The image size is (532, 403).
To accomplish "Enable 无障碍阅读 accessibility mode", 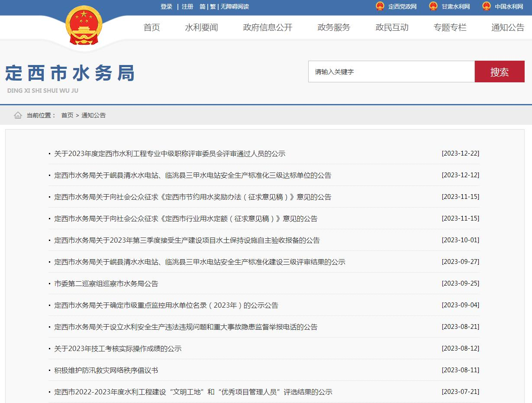I will point(235,6).
